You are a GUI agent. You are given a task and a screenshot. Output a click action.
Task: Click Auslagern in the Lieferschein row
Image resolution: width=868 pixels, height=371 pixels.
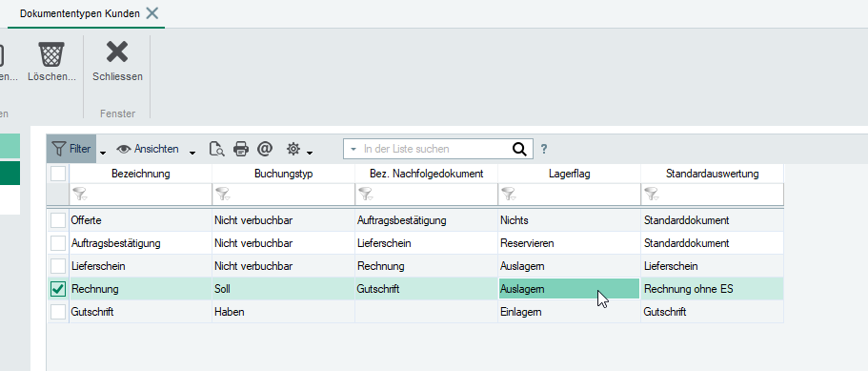point(569,266)
